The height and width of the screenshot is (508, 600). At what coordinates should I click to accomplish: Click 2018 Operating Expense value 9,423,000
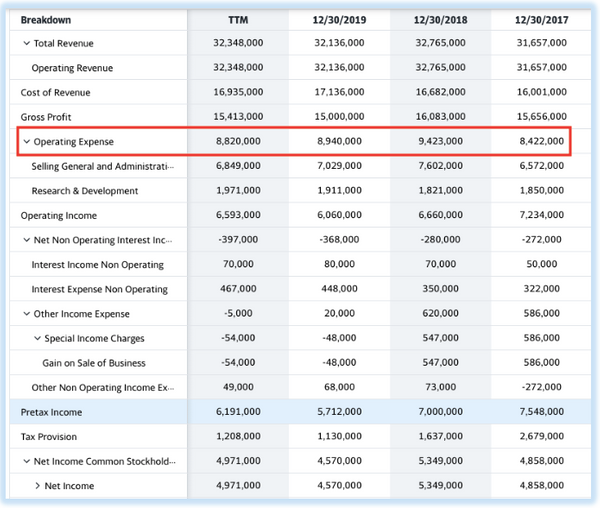[x=440, y=141]
